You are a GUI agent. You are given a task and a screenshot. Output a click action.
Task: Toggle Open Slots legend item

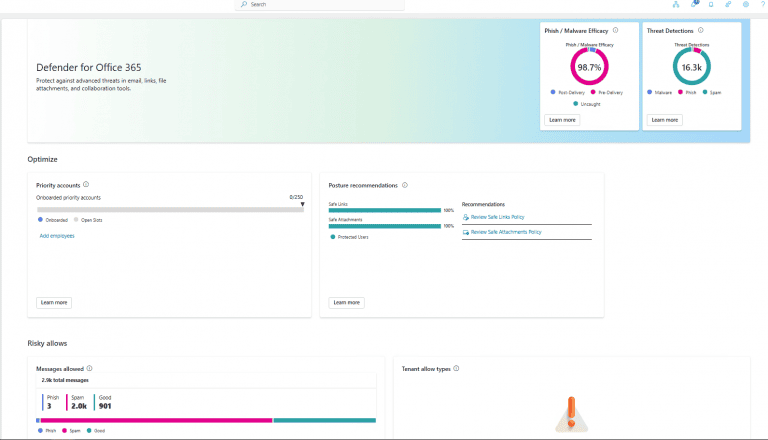coord(88,220)
